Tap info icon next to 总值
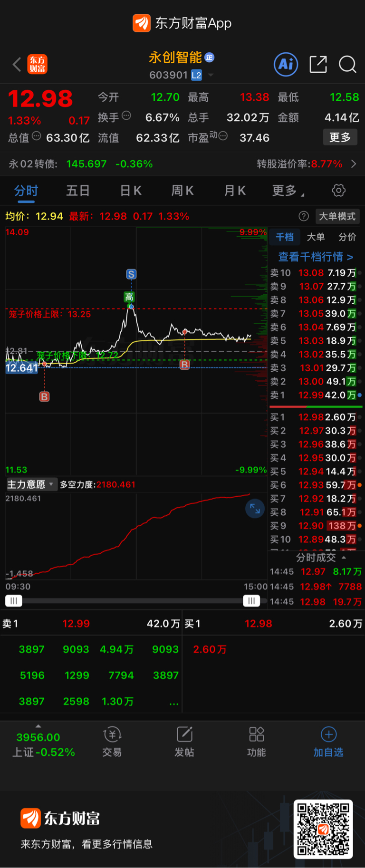The width and height of the screenshot is (365, 868). pos(37,136)
